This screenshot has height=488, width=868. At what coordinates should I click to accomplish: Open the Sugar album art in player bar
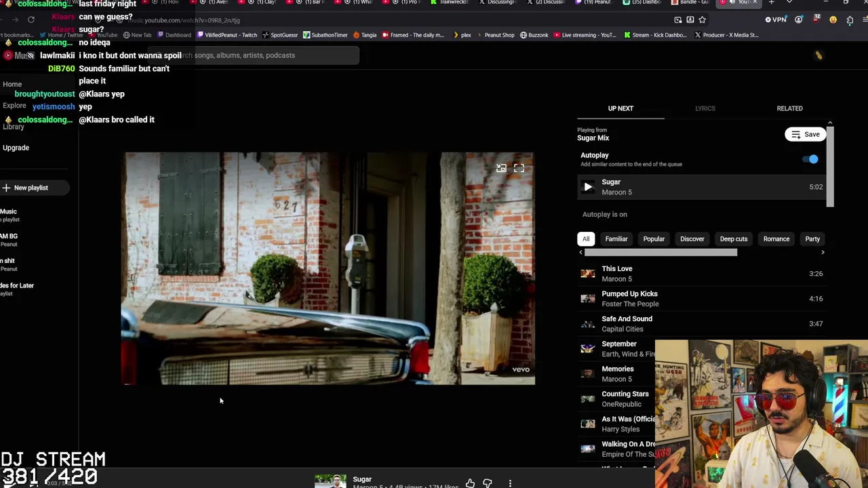330,481
